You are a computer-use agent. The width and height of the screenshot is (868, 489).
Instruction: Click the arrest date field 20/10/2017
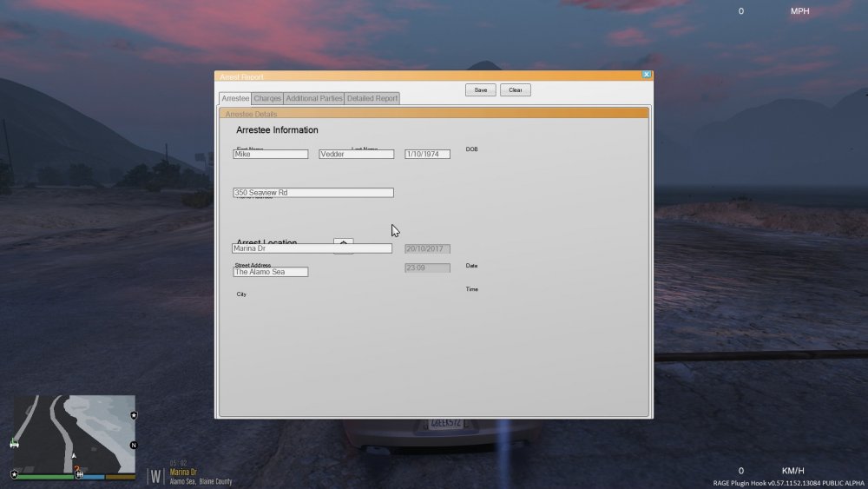[x=427, y=248]
